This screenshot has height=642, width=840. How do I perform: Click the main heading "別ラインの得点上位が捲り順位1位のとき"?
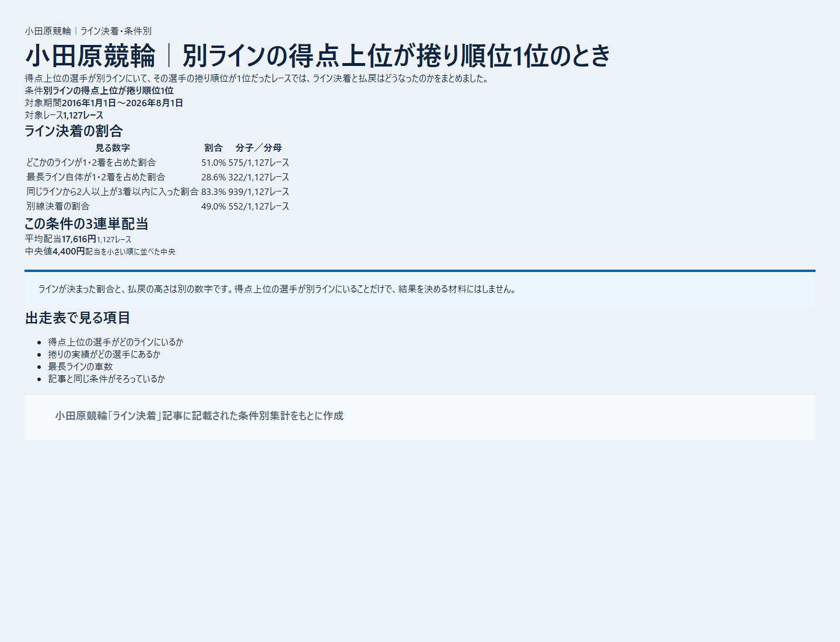[397, 56]
